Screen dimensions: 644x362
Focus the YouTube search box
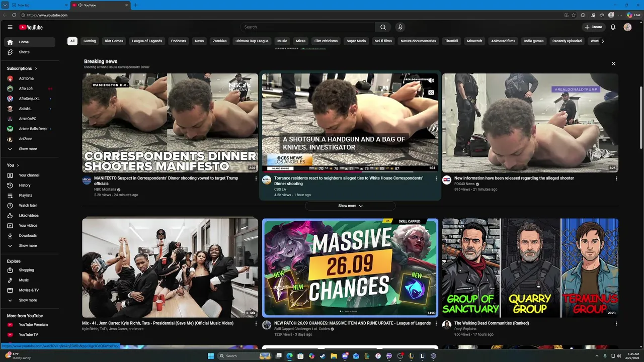pyautogui.click(x=308, y=27)
